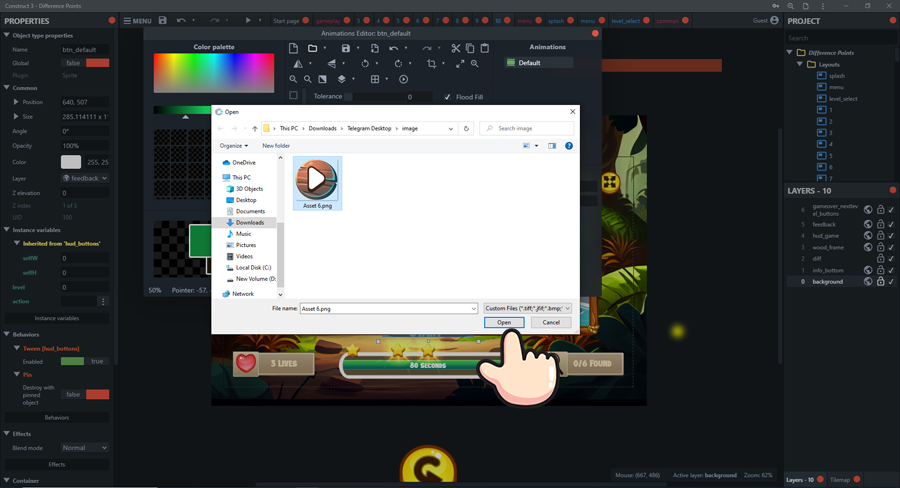Collapse the Layouts folder in Project tree

click(800, 64)
